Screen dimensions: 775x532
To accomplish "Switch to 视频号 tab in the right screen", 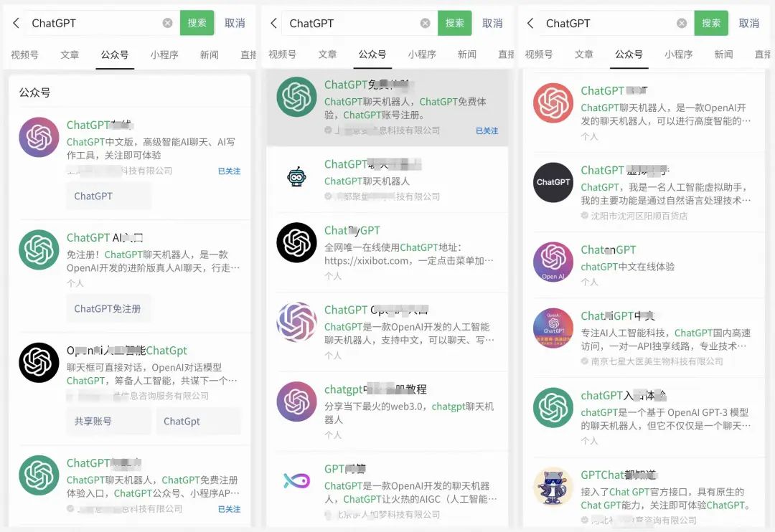I will click(x=539, y=54).
